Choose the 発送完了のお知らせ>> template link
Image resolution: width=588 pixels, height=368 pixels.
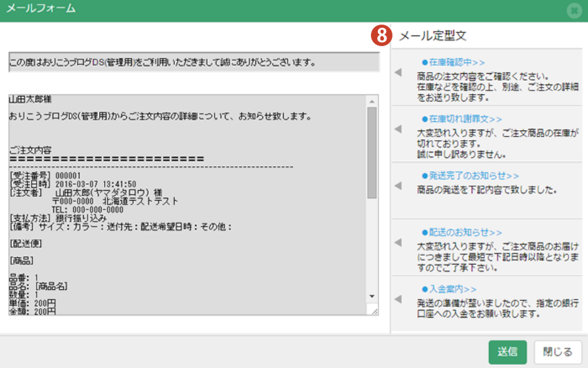[469, 175]
